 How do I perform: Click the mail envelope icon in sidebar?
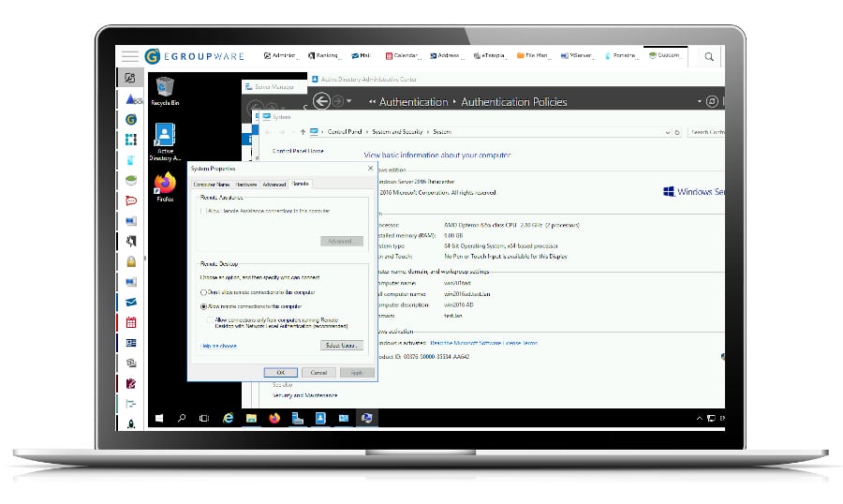pyautogui.click(x=130, y=303)
